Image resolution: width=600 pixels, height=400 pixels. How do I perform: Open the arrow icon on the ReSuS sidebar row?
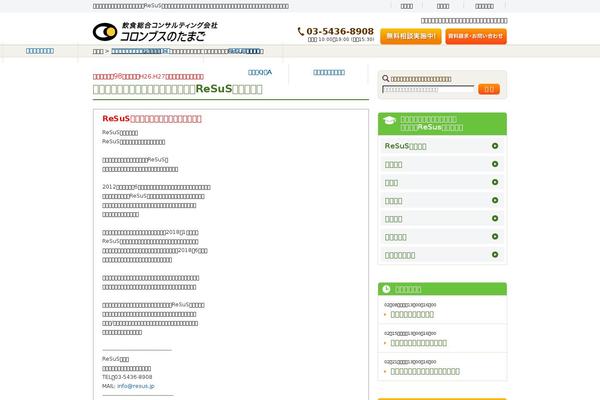tap(495, 146)
